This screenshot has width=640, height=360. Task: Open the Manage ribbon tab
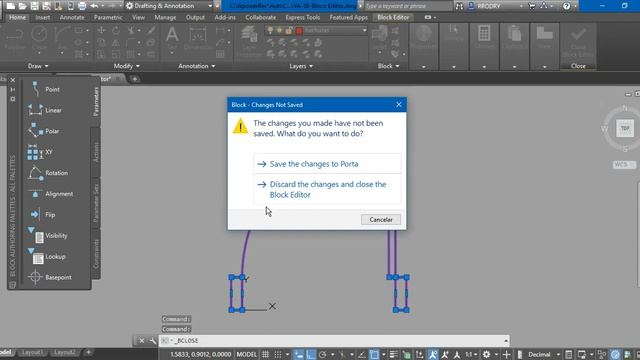[x=165, y=18]
